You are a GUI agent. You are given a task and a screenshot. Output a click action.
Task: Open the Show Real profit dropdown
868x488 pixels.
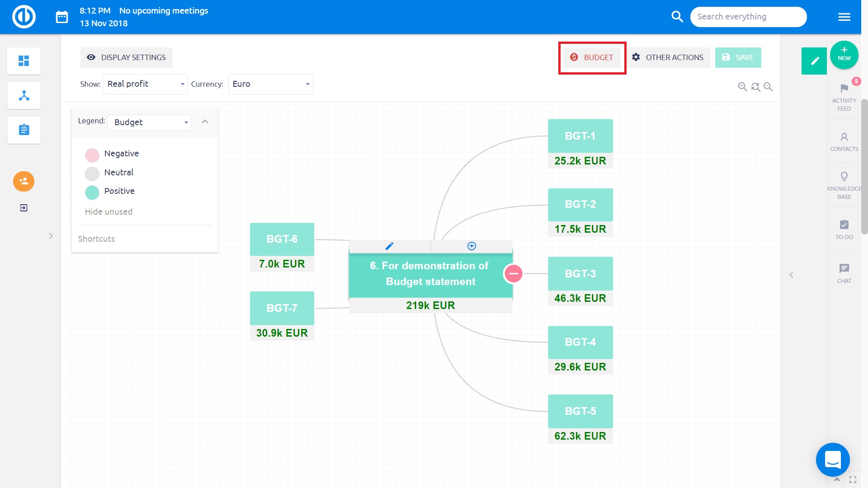(x=146, y=84)
